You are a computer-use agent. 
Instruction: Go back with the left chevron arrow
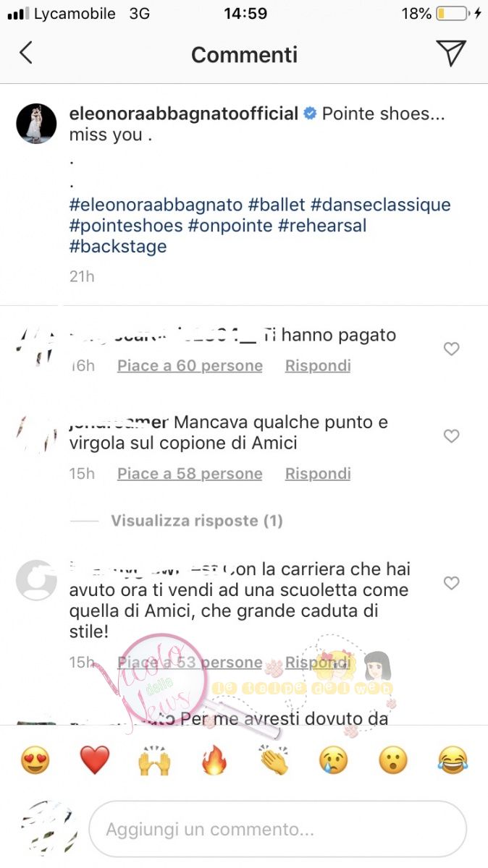pos(26,53)
